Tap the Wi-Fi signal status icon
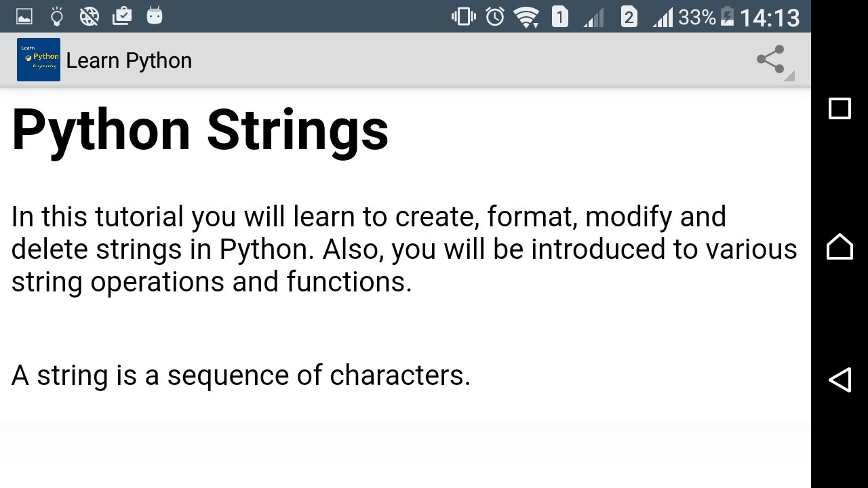868x488 pixels. tap(526, 16)
